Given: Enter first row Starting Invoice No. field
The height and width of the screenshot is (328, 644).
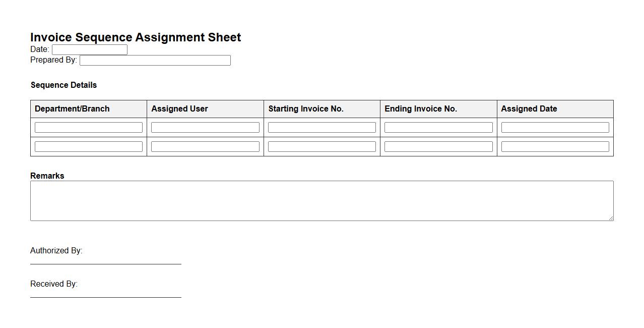Looking at the screenshot, I should (321, 128).
